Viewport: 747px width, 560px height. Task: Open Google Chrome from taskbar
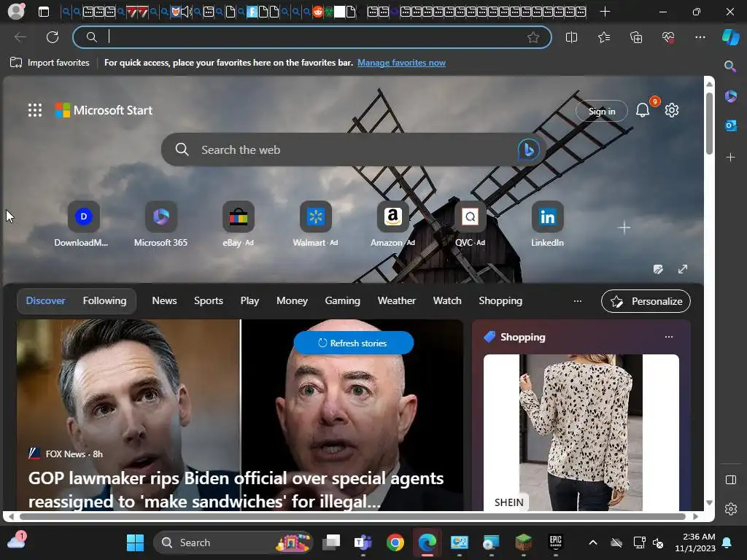(395, 542)
